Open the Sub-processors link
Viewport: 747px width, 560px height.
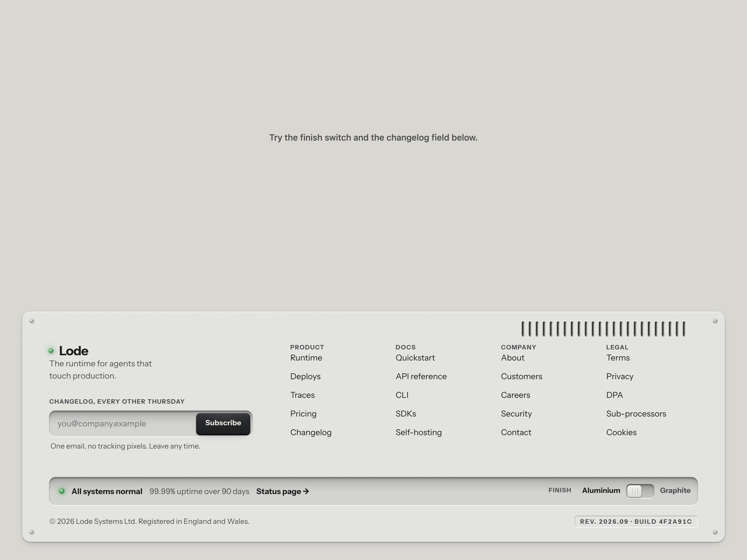tap(636, 414)
